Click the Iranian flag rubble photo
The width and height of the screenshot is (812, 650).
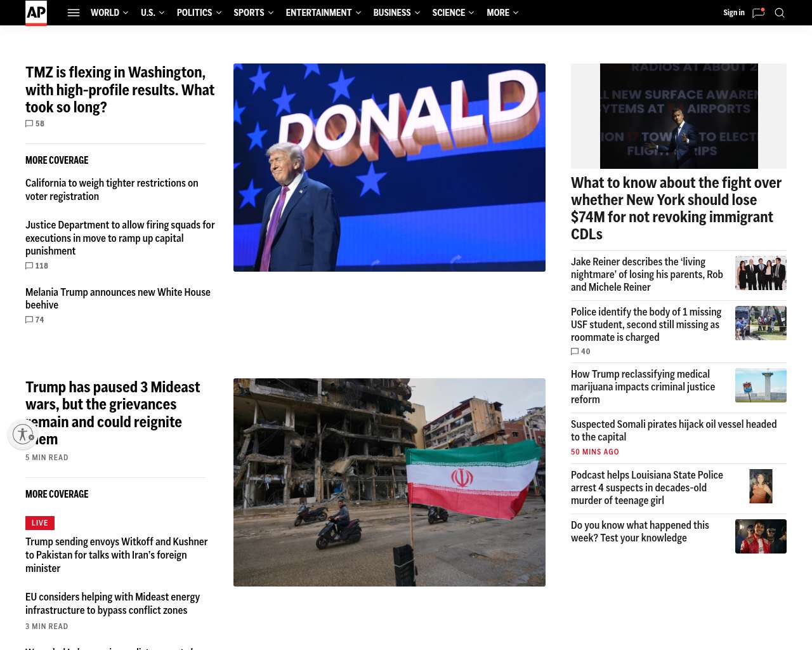390,482
